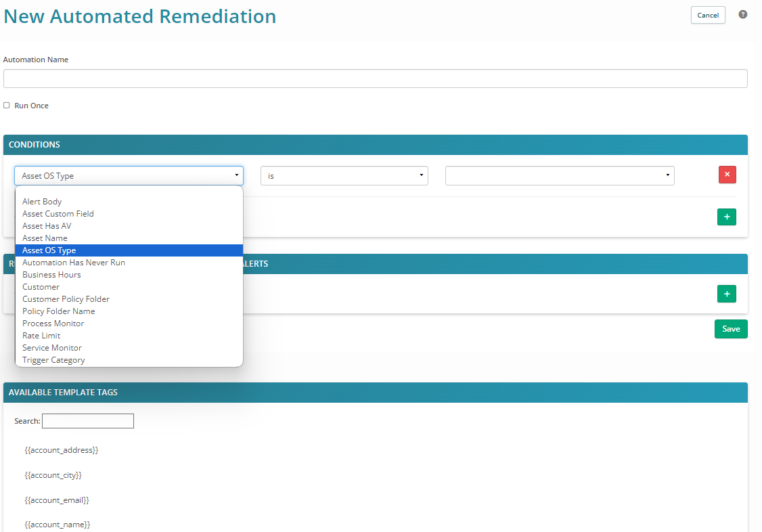This screenshot has width=762, height=532.
Task: Pick Rate Limit from the dropdown list
Action: point(41,336)
